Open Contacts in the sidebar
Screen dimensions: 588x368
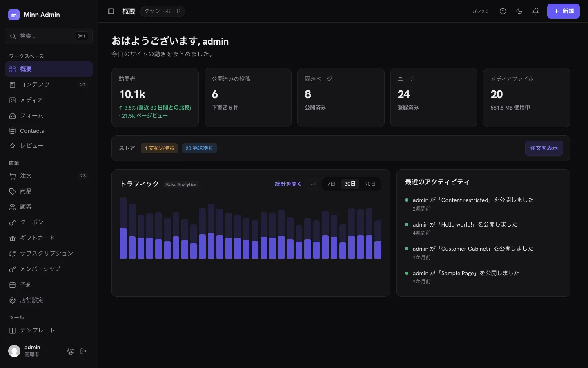[x=49, y=131]
